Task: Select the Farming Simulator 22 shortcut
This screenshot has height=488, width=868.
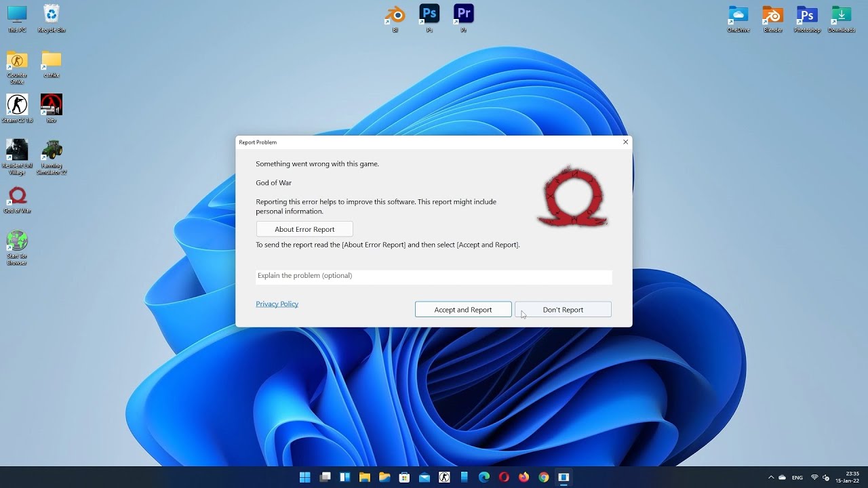Action: click(x=52, y=157)
